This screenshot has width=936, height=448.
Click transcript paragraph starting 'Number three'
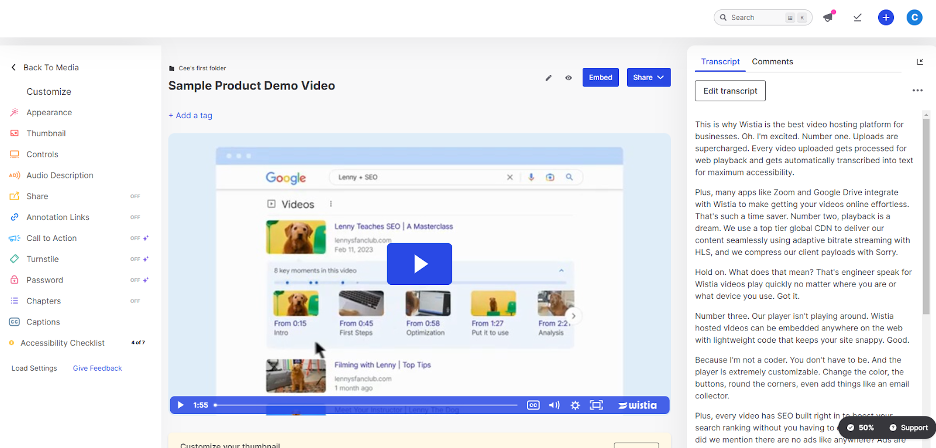click(803, 328)
